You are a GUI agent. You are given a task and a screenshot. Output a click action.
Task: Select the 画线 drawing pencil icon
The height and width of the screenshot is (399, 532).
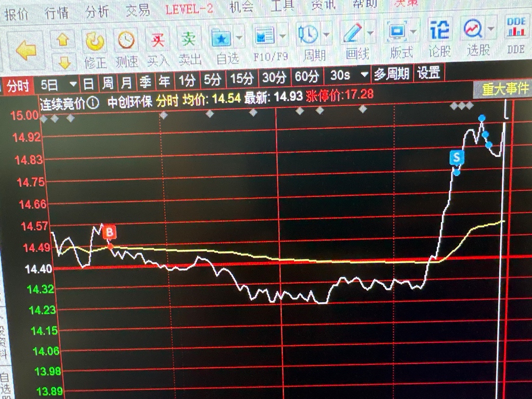[x=353, y=33]
